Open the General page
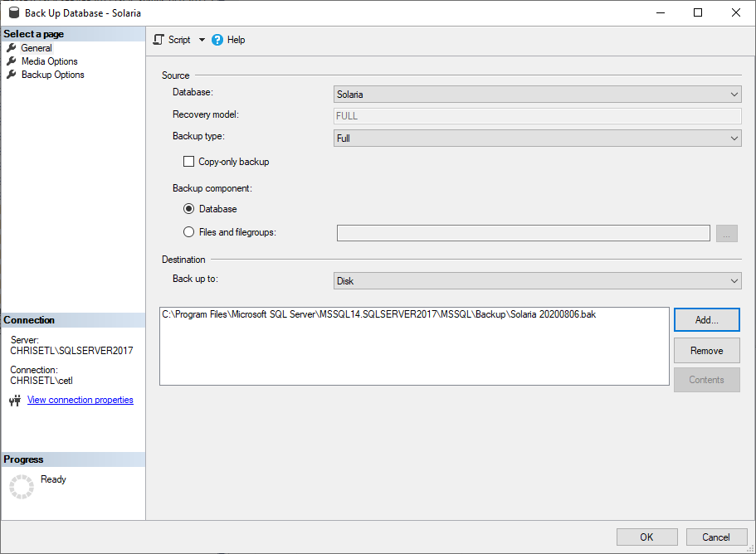This screenshot has width=756, height=554. click(37, 48)
